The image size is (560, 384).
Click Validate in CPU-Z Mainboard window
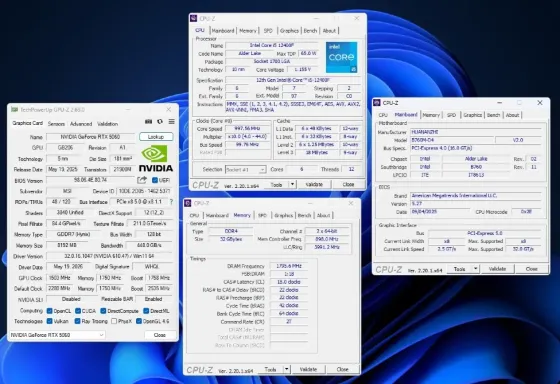[497, 269]
